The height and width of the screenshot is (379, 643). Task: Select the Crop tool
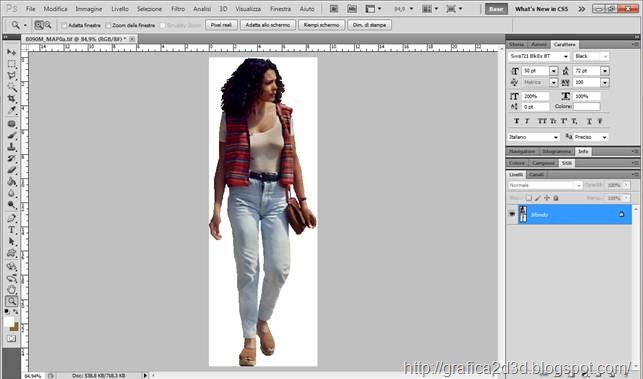[11, 99]
